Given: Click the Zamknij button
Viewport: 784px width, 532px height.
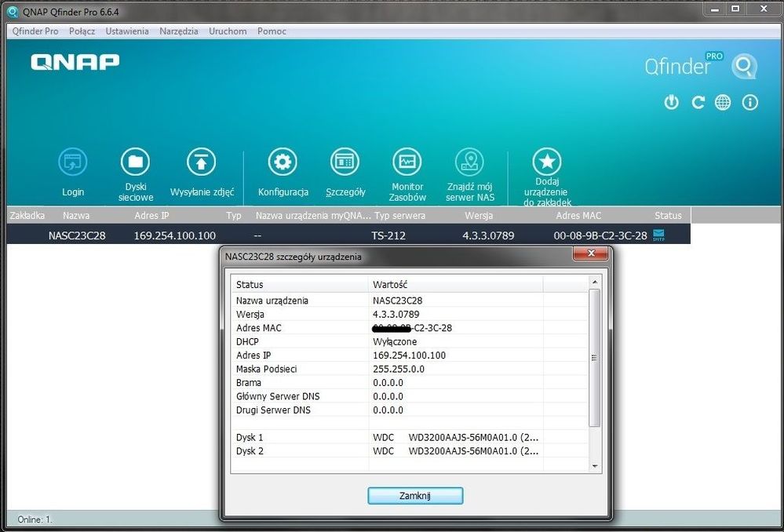Looking at the screenshot, I should point(414,495).
